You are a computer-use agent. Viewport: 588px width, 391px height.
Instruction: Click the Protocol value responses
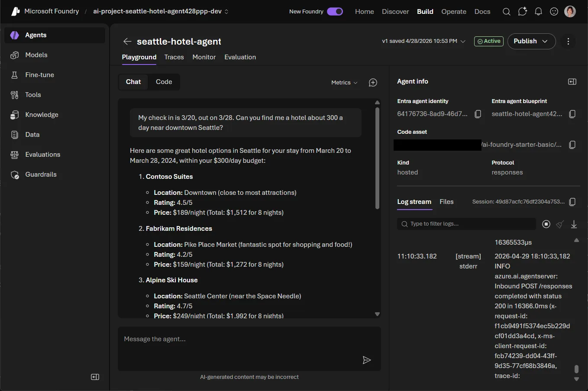pyautogui.click(x=507, y=172)
